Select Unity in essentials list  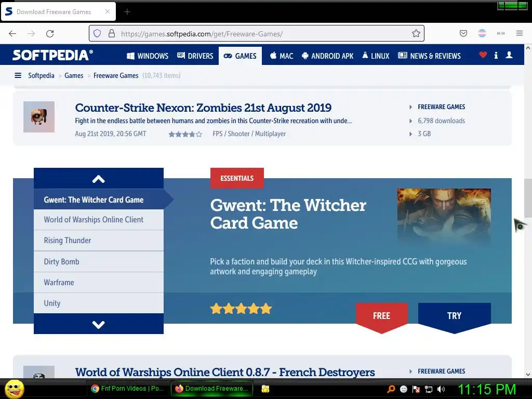(99, 303)
